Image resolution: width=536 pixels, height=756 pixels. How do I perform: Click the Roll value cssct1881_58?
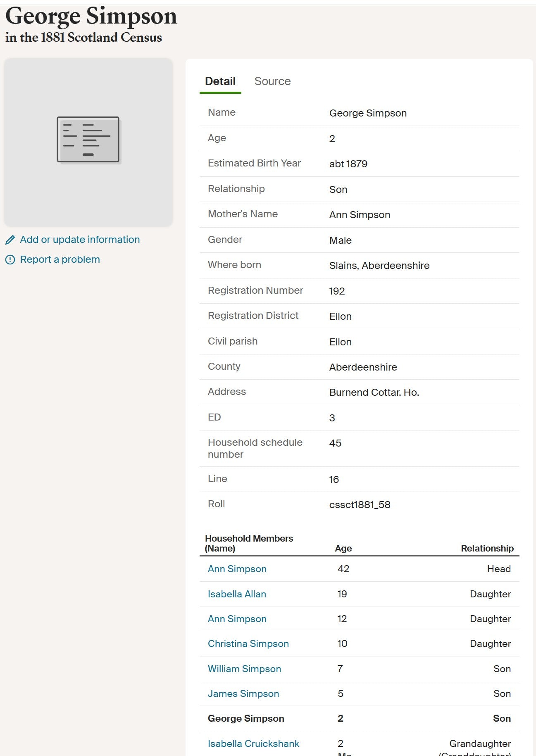click(x=360, y=505)
